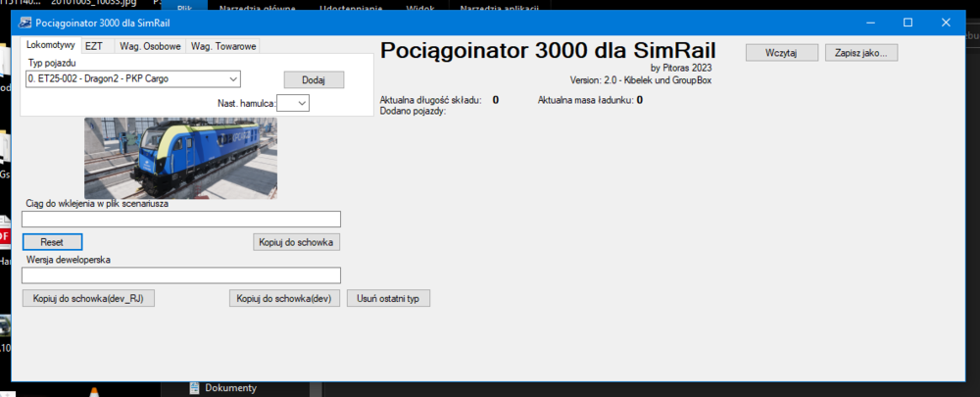The width and height of the screenshot is (980, 397).
Task: Click the Pociągoinator app icon in title bar
Action: [x=25, y=24]
